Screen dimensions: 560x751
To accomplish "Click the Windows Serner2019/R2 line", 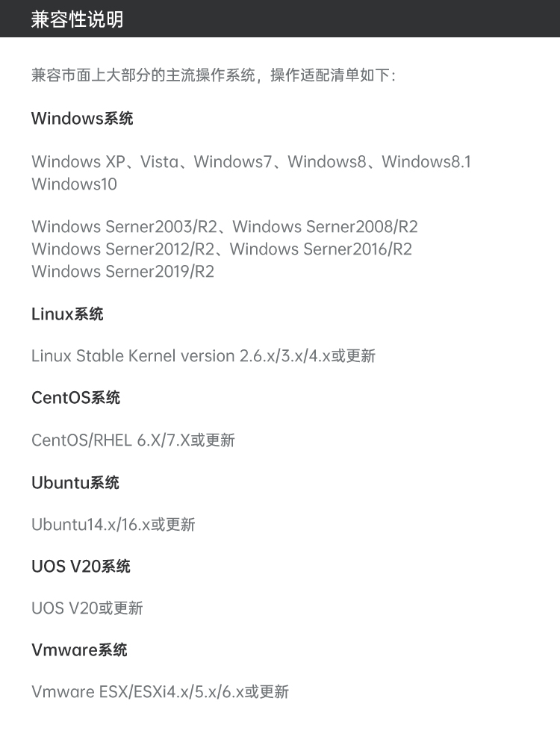I will point(122,271).
